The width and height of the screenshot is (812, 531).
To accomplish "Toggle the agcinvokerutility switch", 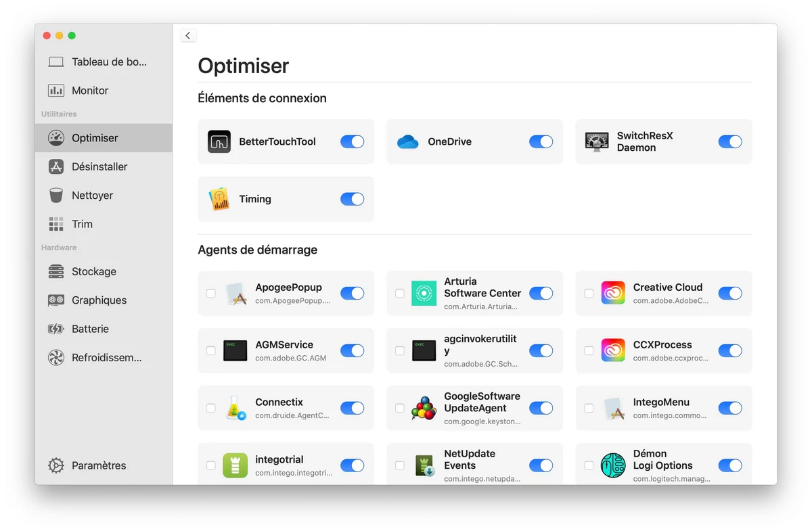I will [x=541, y=350].
